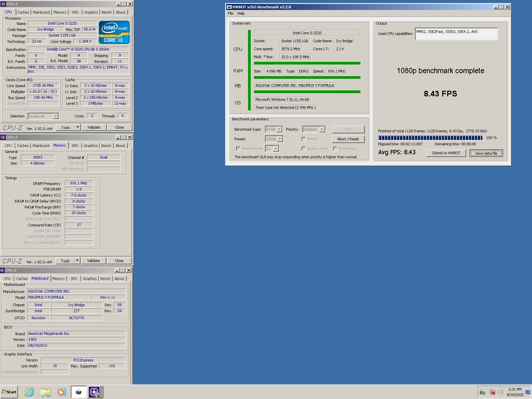
Task: Open the Priority Realtime dropdown
Action: [322, 129]
